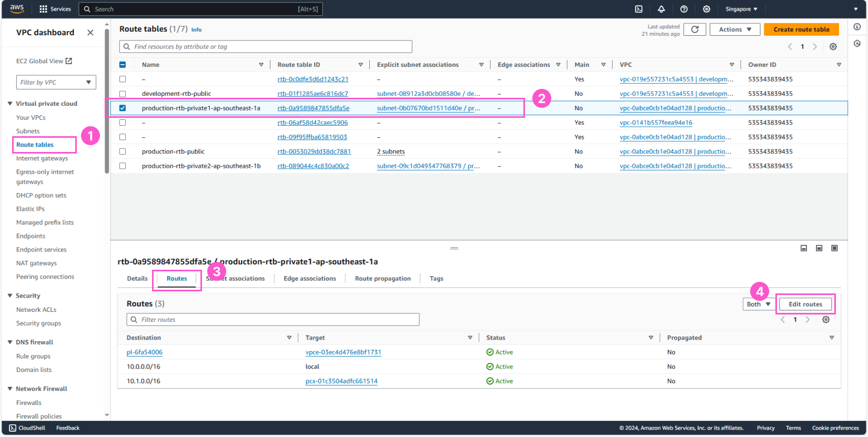Open target vpce-03ec4d476e8bf1731 link
868x437 pixels.
pyautogui.click(x=344, y=352)
